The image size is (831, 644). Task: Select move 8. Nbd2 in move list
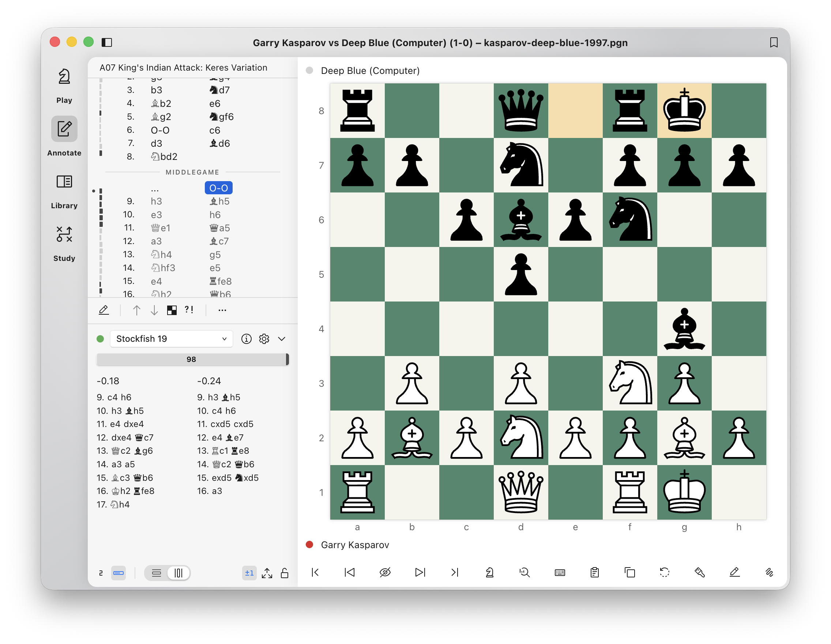click(164, 157)
